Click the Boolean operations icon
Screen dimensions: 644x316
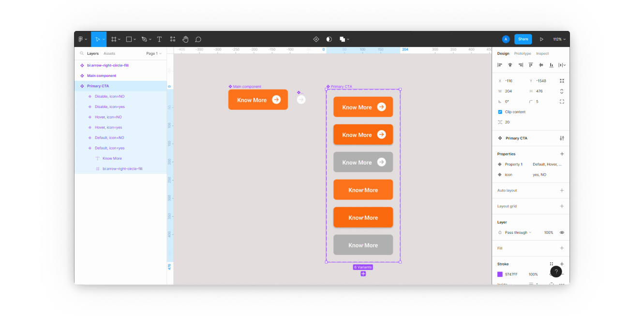click(x=342, y=39)
